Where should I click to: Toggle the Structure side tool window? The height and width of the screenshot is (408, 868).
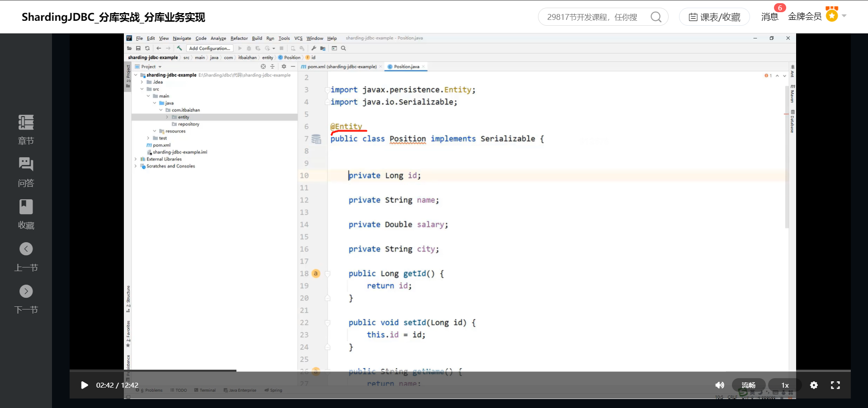click(128, 299)
